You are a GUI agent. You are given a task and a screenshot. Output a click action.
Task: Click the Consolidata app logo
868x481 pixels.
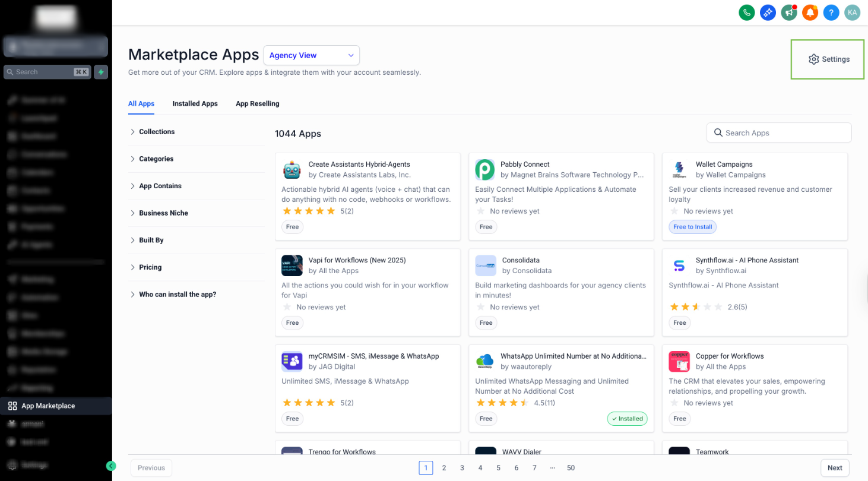(x=486, y=265)
